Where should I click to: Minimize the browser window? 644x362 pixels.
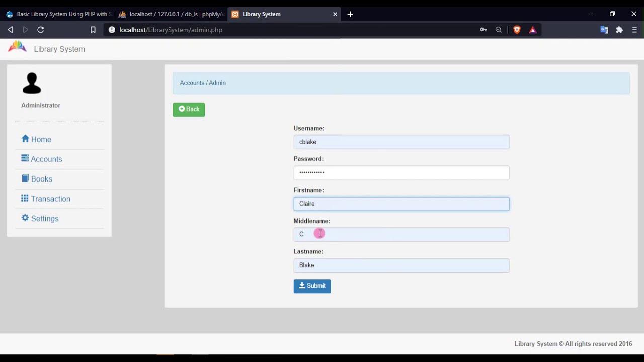tap(591, 14)
